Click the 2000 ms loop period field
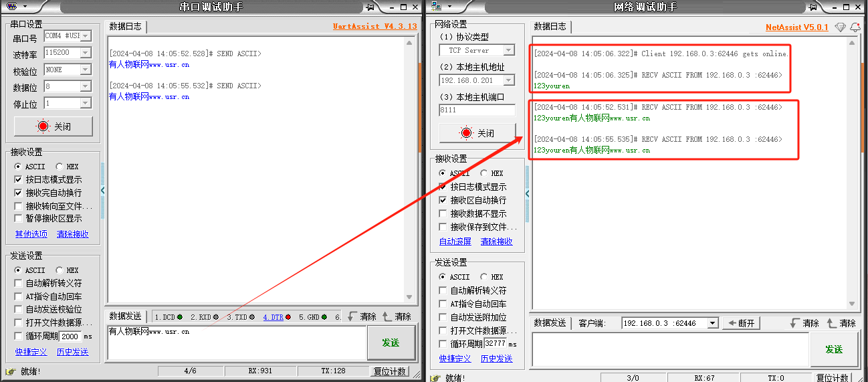The width and height of the screenshot is (868, 382). coord(71,336)
